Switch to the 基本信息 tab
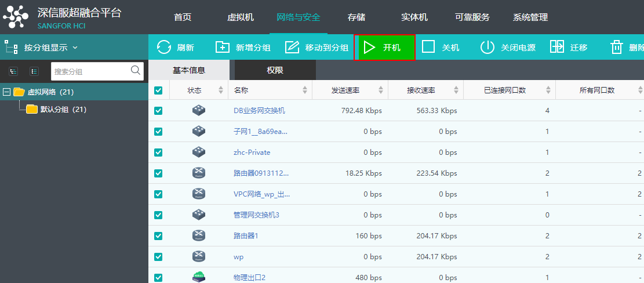The image size is (644, 283). 189,70
